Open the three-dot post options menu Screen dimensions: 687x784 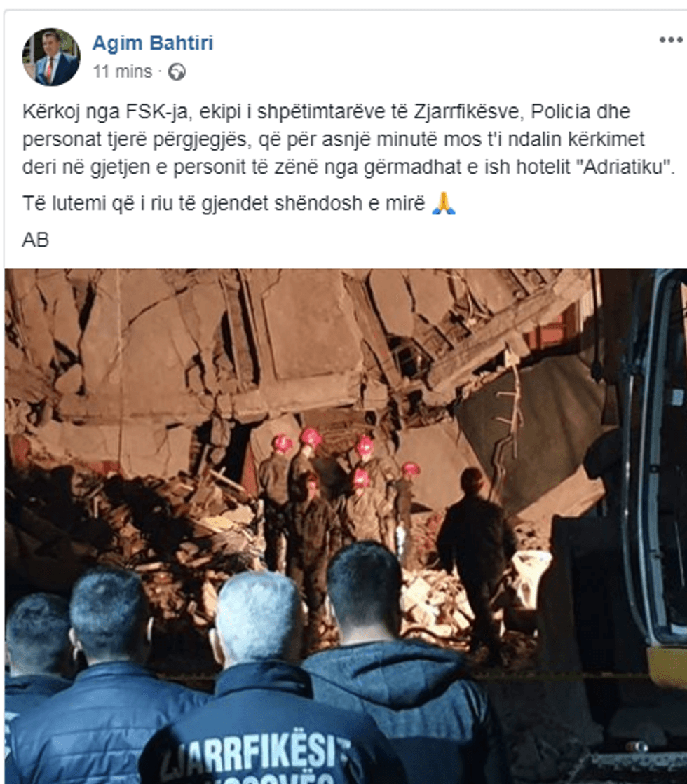pyautogui.click(x=670, y=40)
